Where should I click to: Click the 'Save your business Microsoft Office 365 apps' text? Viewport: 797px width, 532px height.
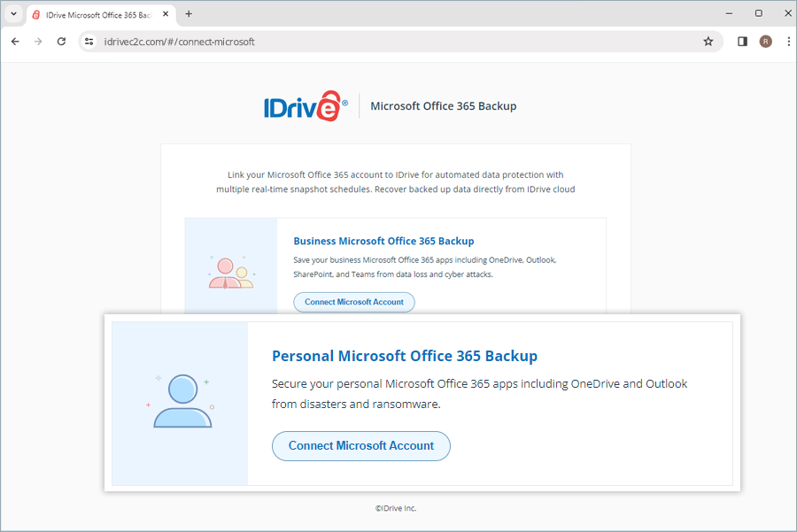[425, 267]
